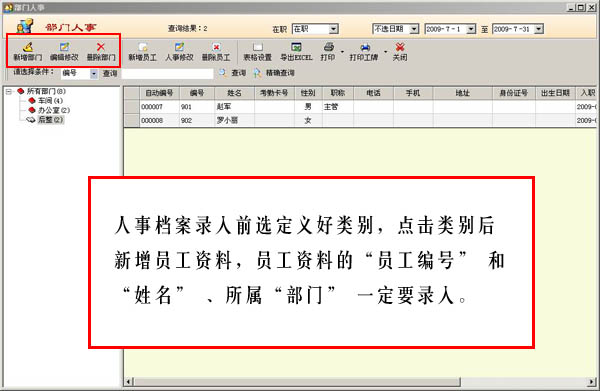Screen dimensions: 600x391
Task: Click the 新增部门 toolbar icon
Action: pyautogui.click(x=28, y=51)
